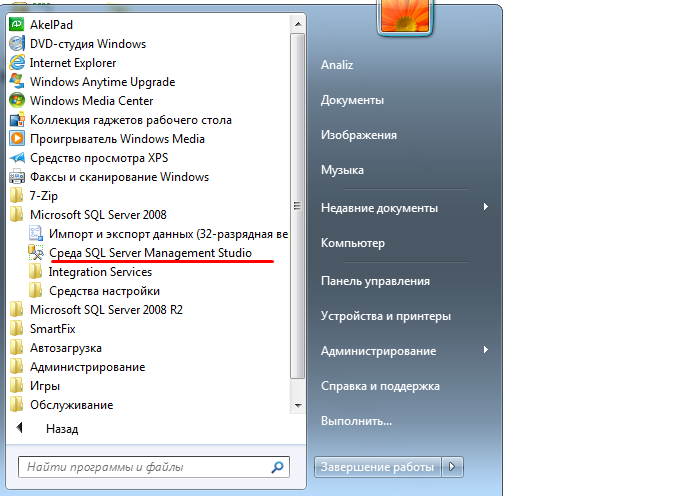Click the SmartFix folder name
The image size is (682, 496).
click(53, 329)
